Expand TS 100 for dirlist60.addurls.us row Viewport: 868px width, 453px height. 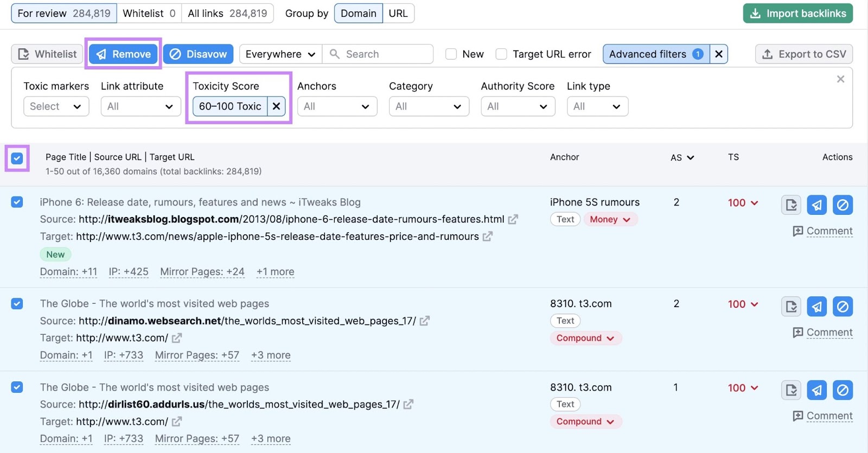point(743,387)
